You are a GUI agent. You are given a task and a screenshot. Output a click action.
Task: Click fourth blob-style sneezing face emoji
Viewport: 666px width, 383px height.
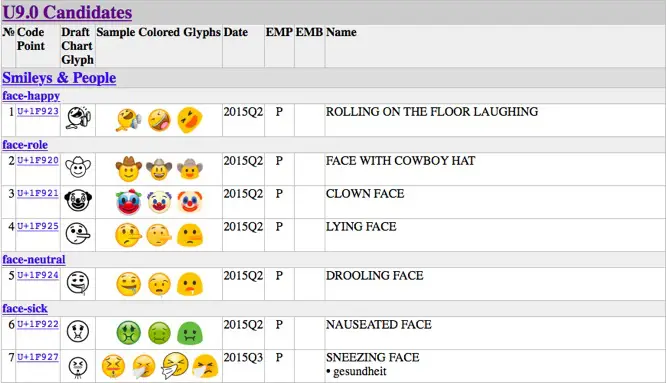[205, 366]
